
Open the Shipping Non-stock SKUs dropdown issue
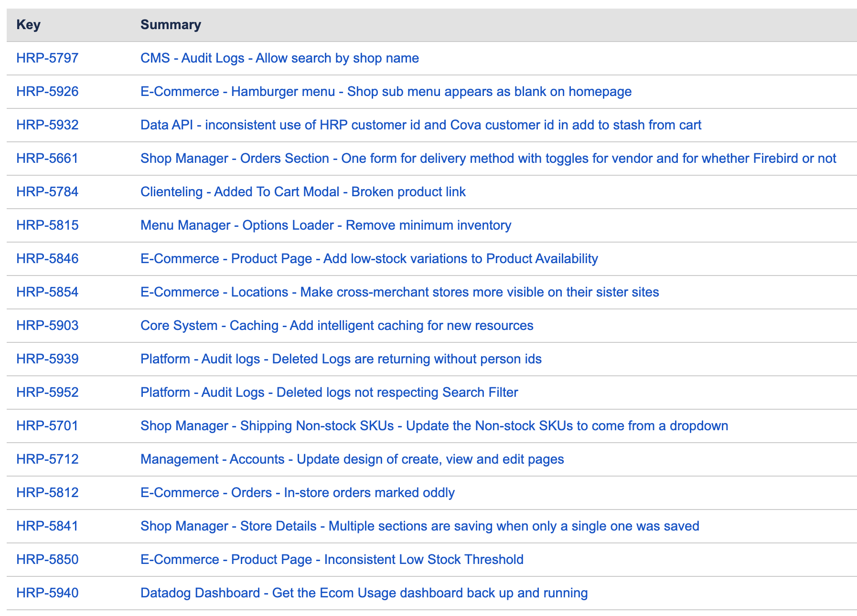click(x=434, y=426)
